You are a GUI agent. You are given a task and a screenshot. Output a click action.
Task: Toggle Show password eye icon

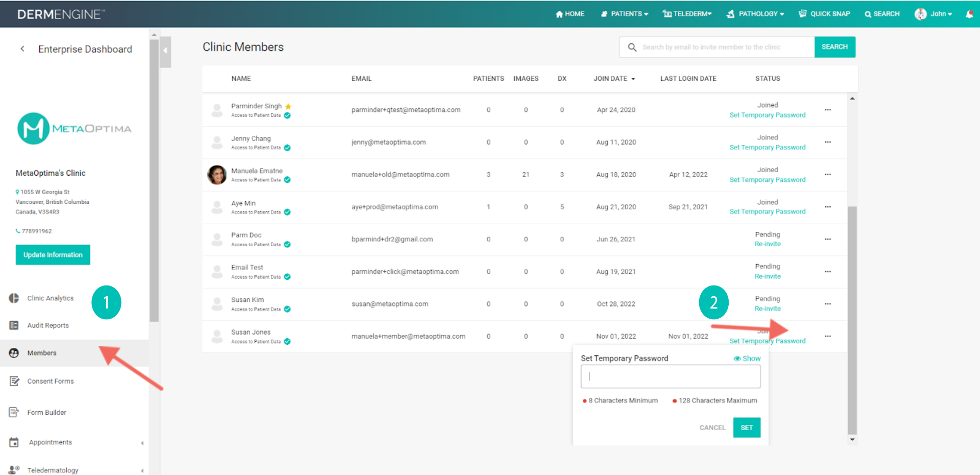(737, 359)
